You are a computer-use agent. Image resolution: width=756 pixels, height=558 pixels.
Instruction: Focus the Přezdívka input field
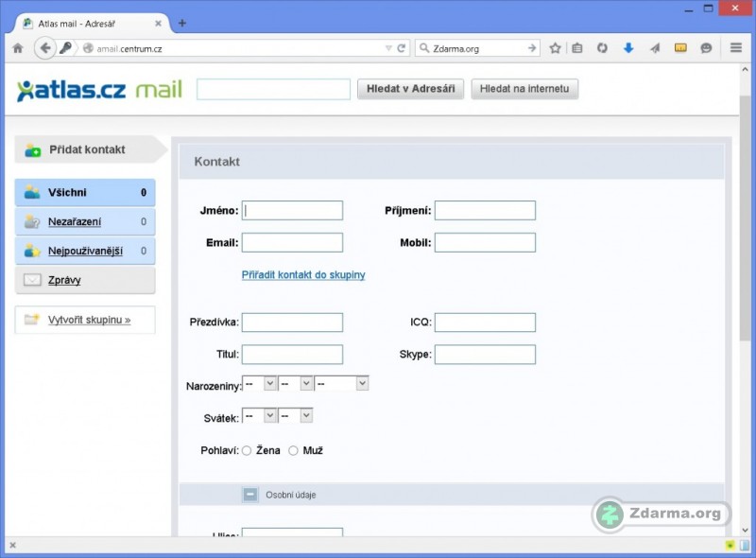point(292,323)
